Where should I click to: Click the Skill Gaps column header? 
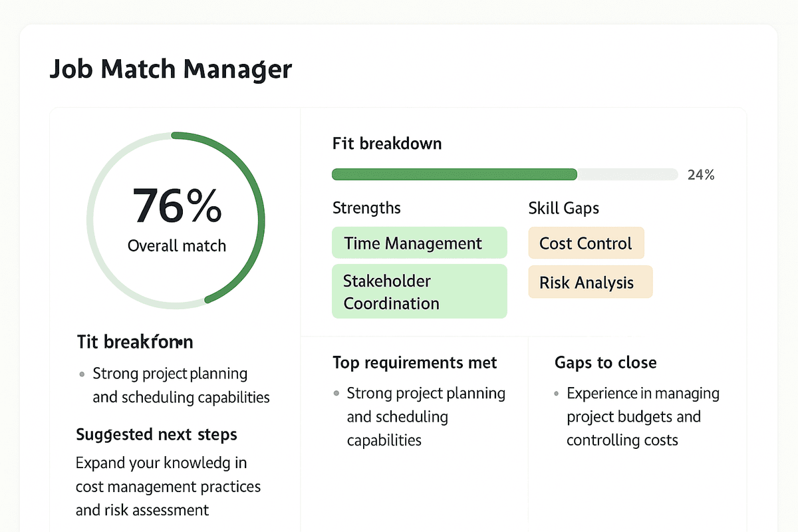[x=563, y=207]
